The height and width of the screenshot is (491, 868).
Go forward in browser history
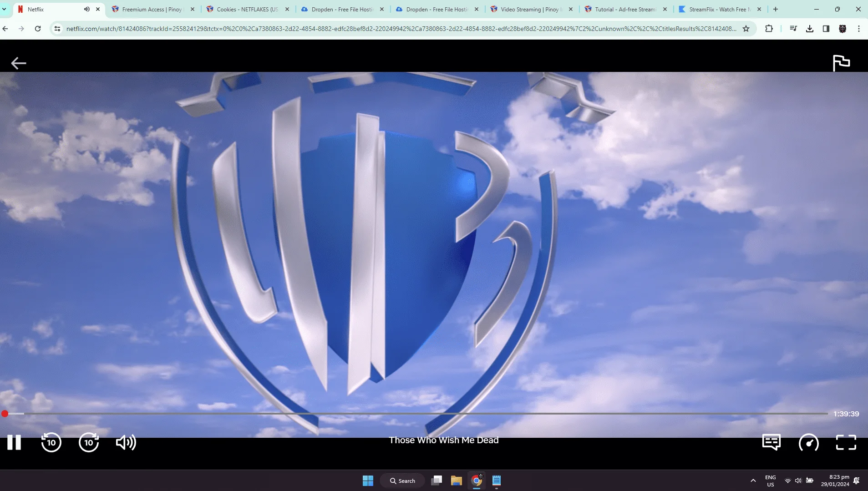pos(21,29)
